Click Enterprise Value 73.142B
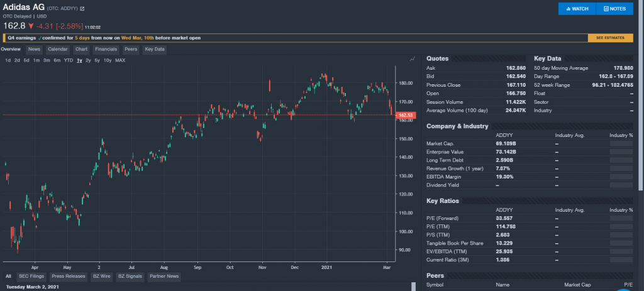Screen dimensions: 644x291 tap(506, 152)
